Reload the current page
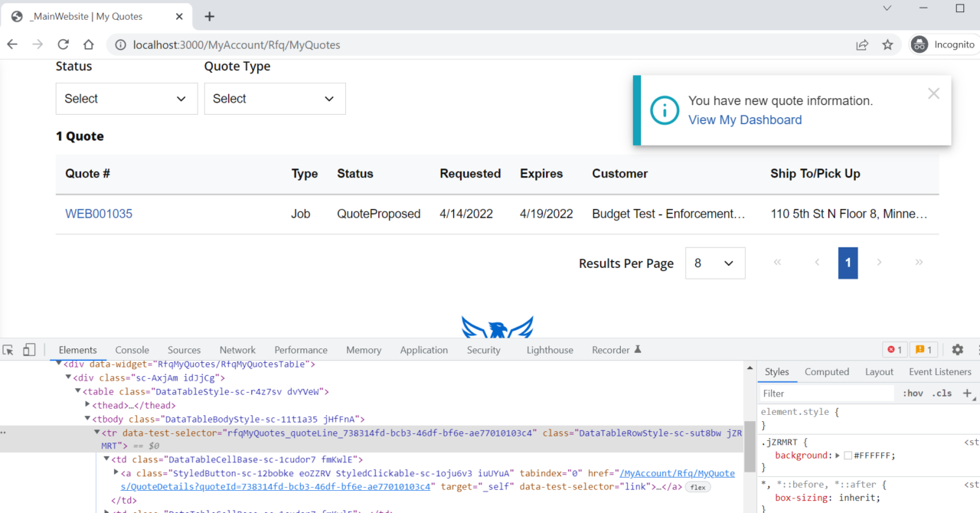980x513 pixels. coord(64,44)
